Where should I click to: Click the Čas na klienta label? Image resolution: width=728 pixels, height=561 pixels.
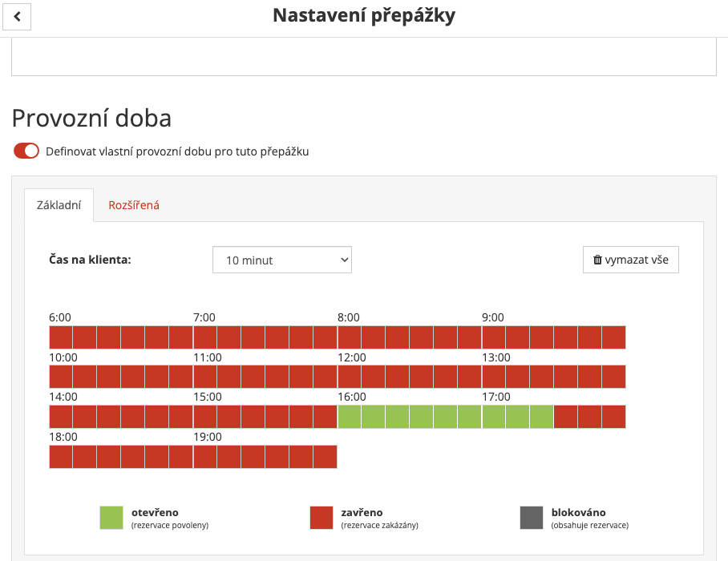(90, 260)
